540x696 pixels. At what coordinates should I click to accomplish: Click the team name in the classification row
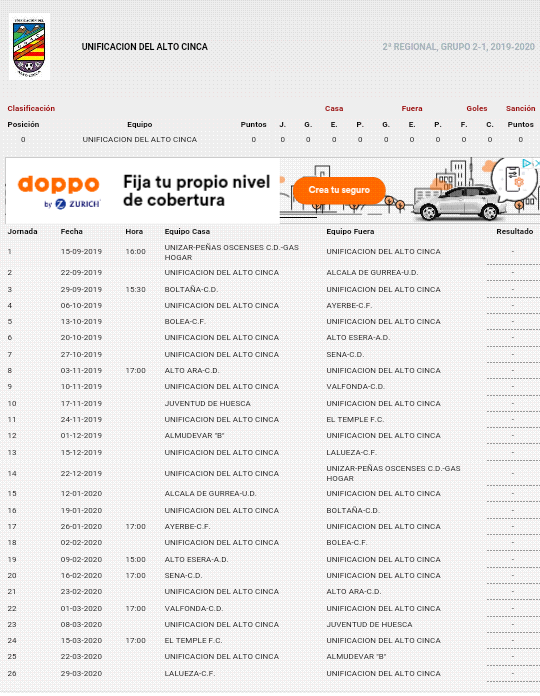pyautogui.click(x=140, y=139)
